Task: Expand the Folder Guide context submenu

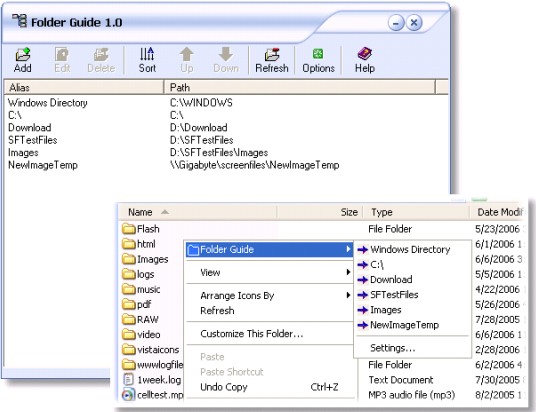Action: click(269, 250)
